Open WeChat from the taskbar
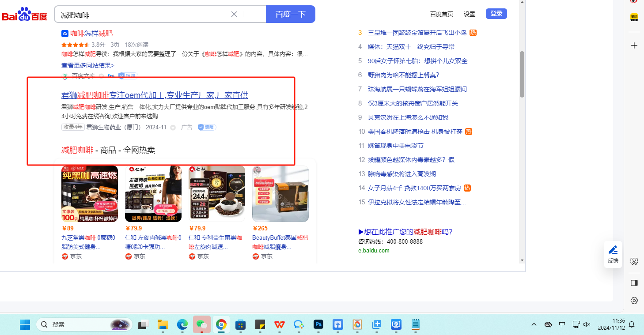The image size is (644, 335). tap(201, 325)
